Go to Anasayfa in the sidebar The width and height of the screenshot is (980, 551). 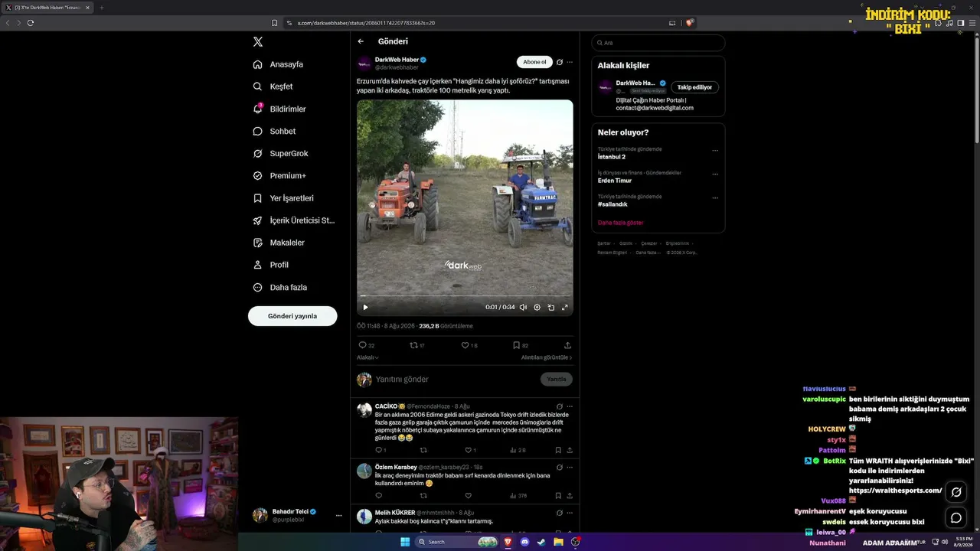coord(278,64)
